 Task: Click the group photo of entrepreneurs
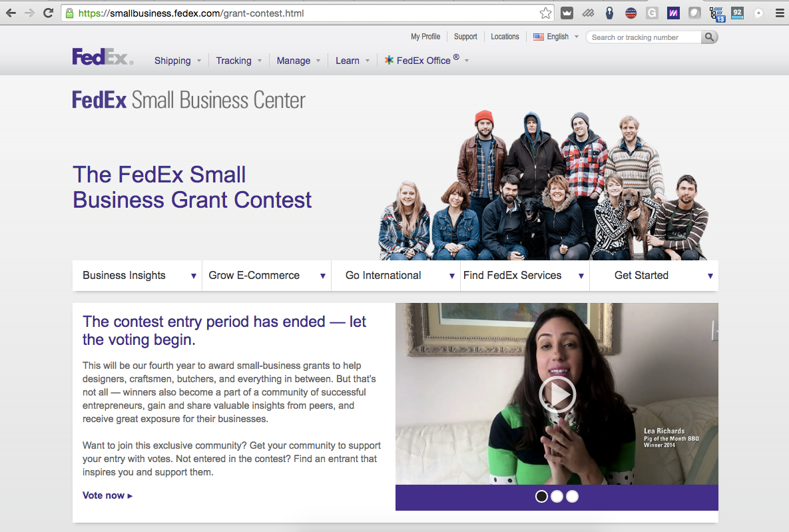click(544, 184)
